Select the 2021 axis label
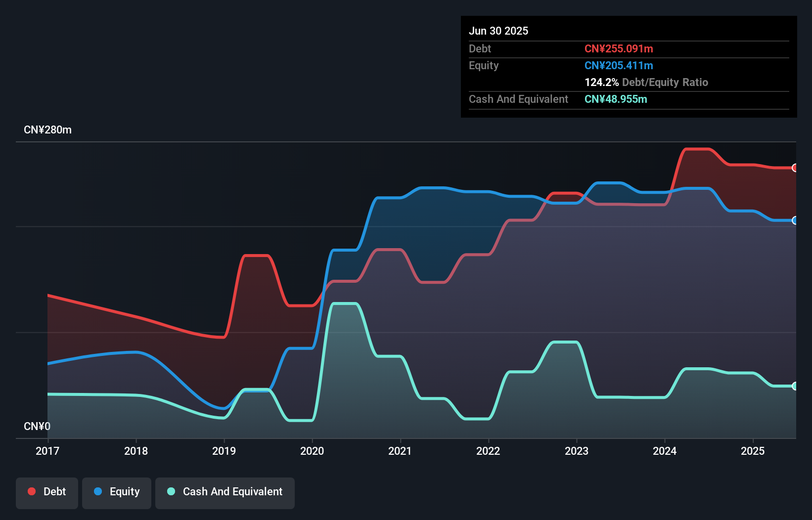The width and height of the screenshot is (812, 520). coord(401,451)
